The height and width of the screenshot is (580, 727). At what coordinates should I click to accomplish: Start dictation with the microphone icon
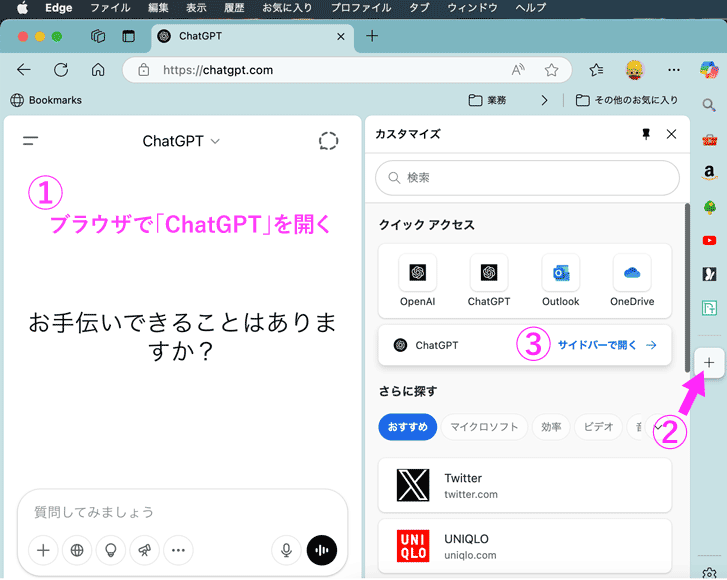287,550
